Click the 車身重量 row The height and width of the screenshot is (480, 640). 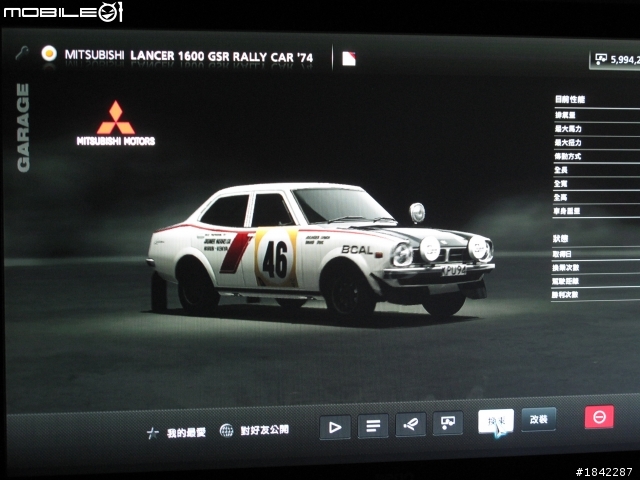[x=596, y=211]
